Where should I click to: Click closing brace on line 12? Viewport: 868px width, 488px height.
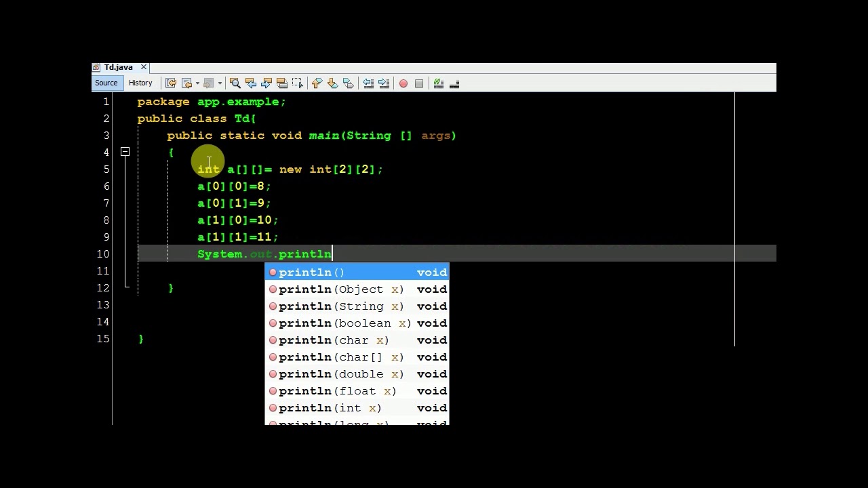coord(171,288)
